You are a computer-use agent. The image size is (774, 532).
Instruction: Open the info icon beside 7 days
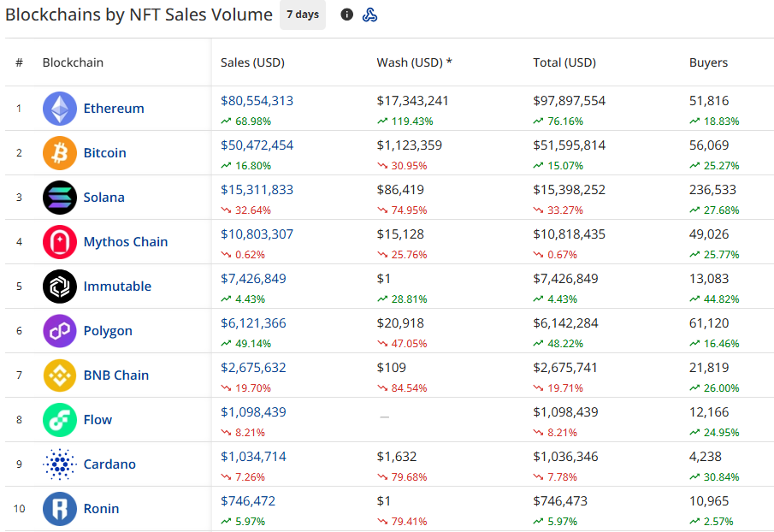[x=347, y=15]
